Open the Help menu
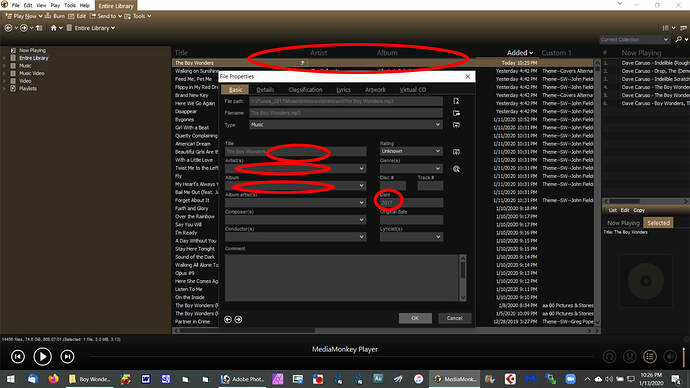 (x=84, y=5)
